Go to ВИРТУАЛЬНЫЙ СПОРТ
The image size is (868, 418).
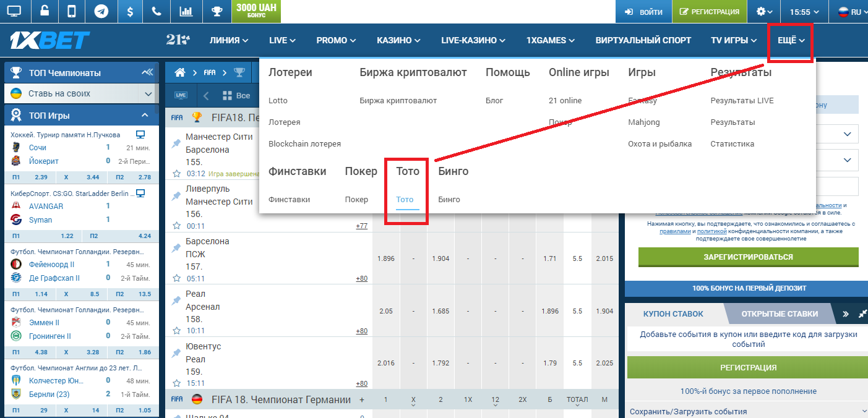click(643, 40)
